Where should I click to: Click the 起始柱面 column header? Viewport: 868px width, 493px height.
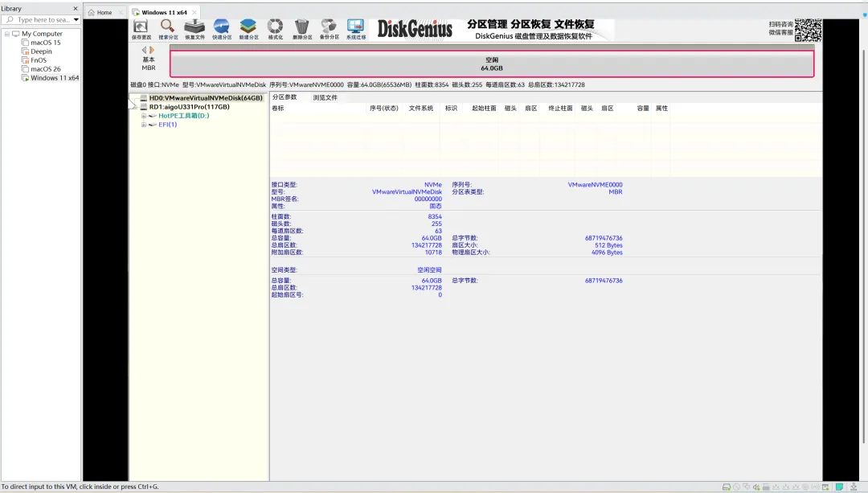pyautogui.click(x=484, y=109)
